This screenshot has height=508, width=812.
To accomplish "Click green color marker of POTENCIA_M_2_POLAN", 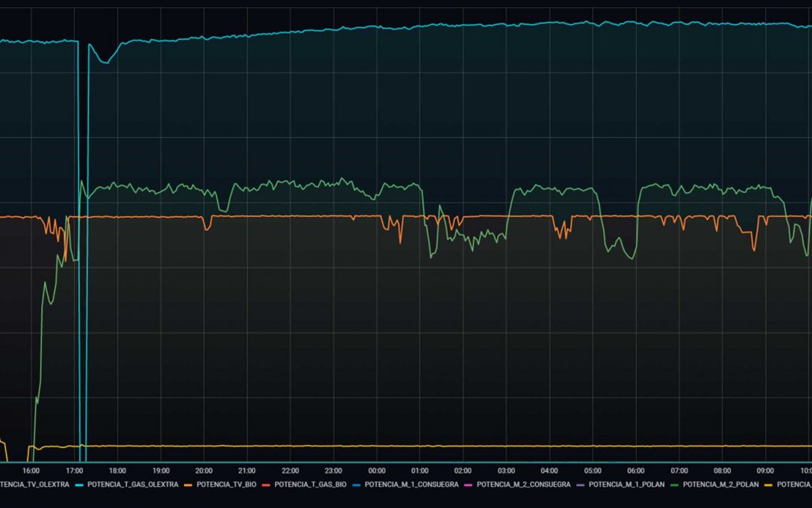I will coord(675,485).
